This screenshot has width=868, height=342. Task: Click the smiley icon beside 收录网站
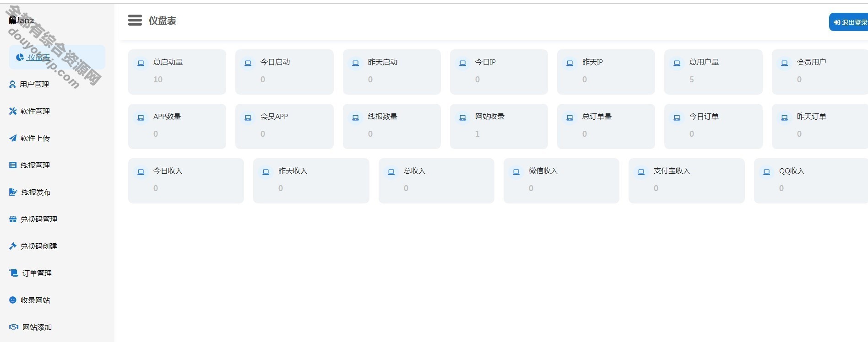pos(13,300)
